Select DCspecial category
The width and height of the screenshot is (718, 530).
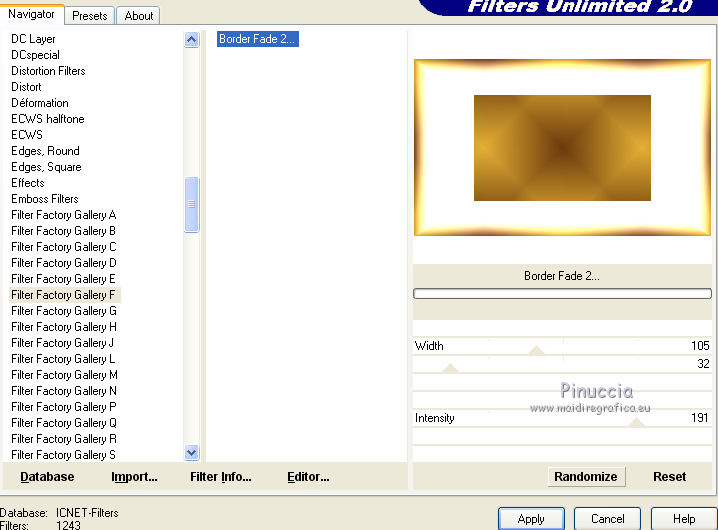[35, 55]
